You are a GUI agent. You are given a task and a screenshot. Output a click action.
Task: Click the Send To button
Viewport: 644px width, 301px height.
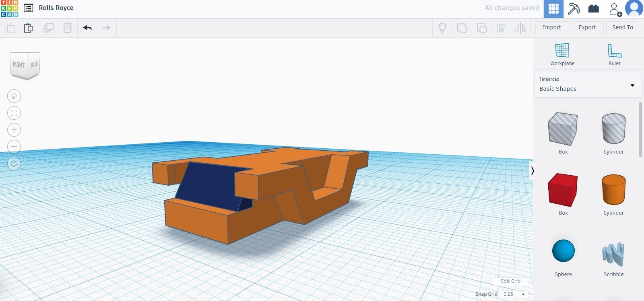[623, 28]
